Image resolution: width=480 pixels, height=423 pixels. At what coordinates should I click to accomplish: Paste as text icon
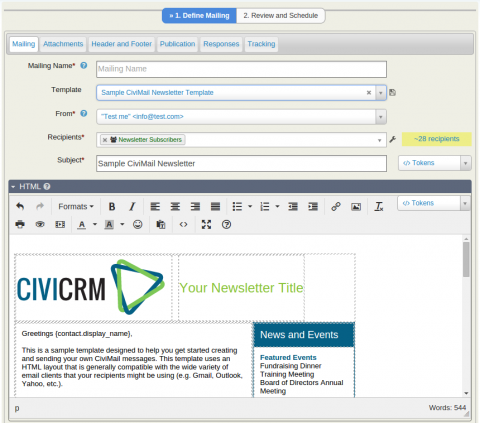pos(161,224)
